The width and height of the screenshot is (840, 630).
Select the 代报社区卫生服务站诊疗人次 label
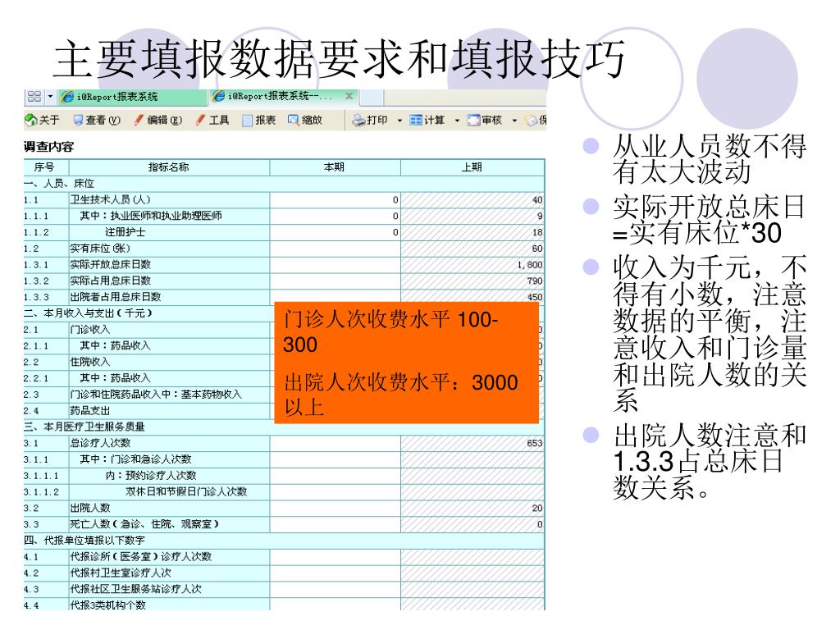coord(136,589)
